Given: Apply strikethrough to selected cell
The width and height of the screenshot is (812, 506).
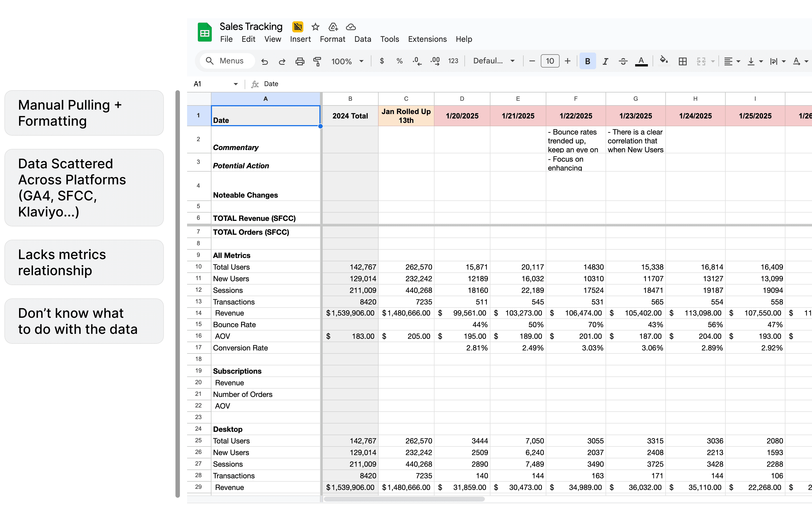Looking at the screenshot, I should [623, 61].
